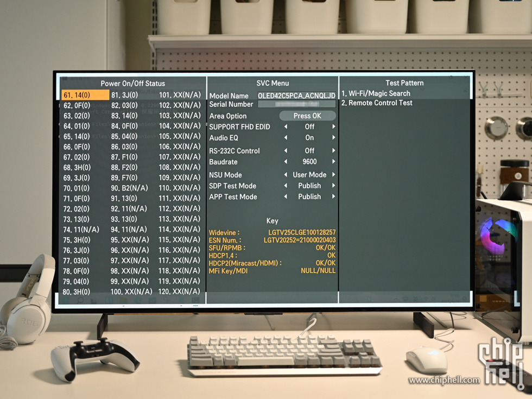Select status entry 68. 3H(0)
532x399 pixels.
tap(77, 168)
